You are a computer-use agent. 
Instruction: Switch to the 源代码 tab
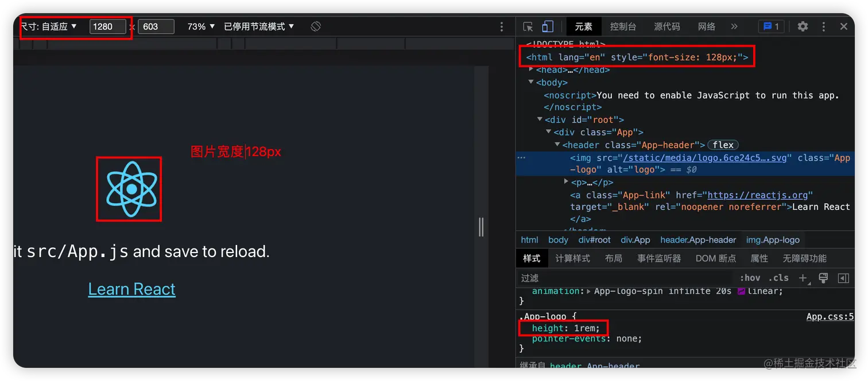coord(667,26)
